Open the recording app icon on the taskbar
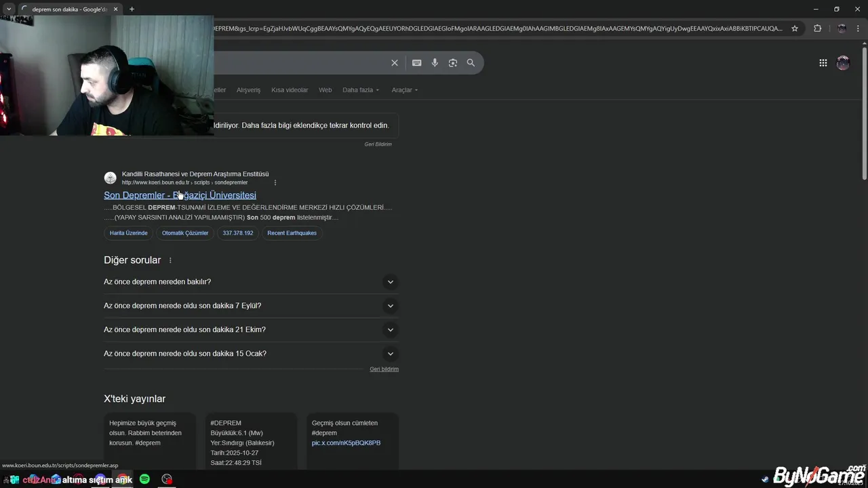Screen dimensions: 868x488 point(167,479)
